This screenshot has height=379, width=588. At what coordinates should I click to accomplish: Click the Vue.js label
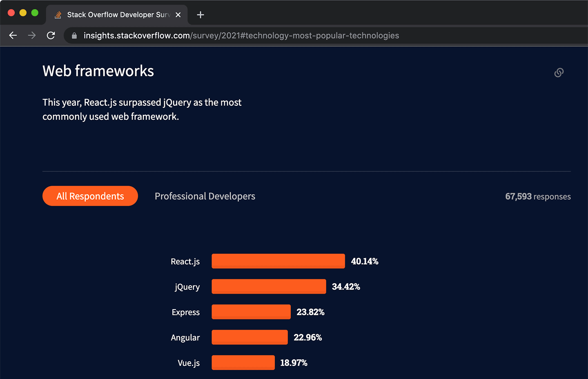click(x=189, y=363)
